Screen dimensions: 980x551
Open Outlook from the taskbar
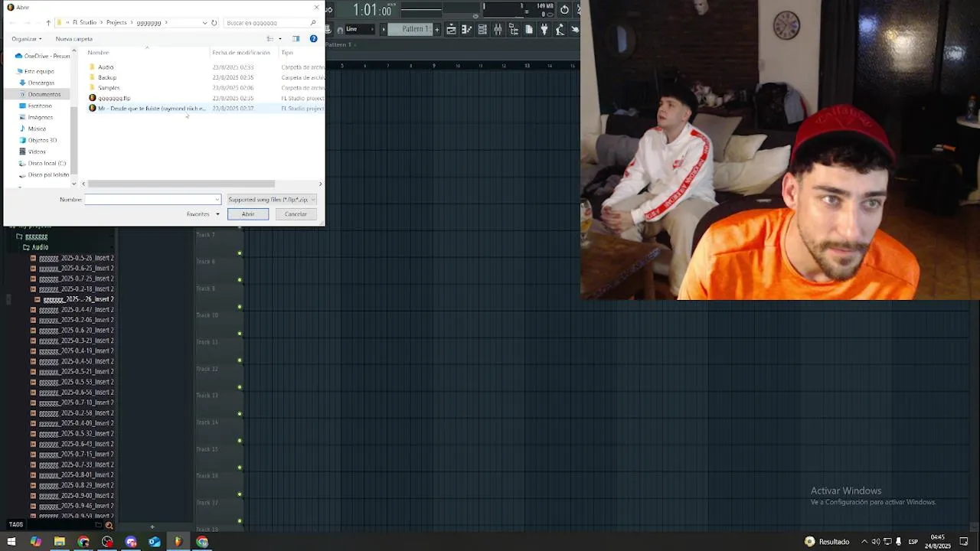coord(155,542)
